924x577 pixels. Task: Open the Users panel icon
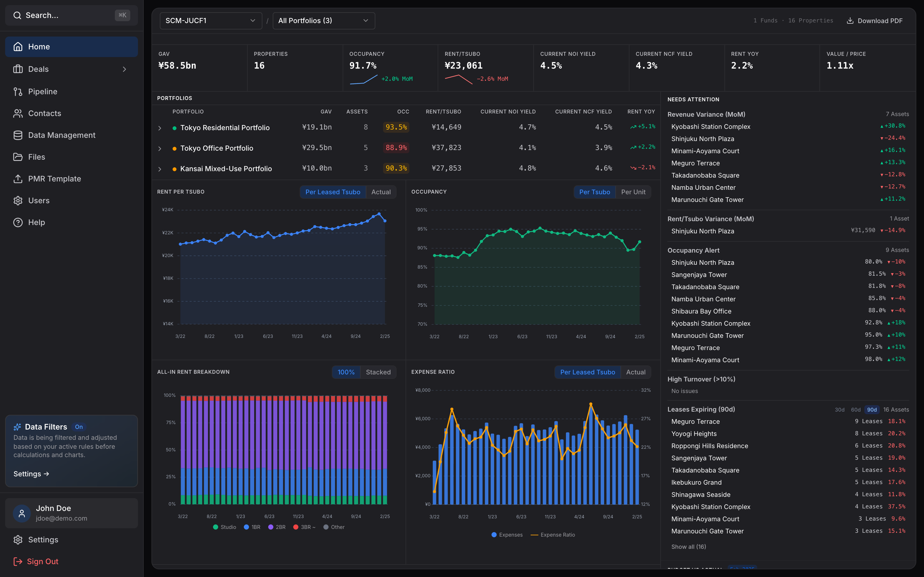click(x=18, y=200)
